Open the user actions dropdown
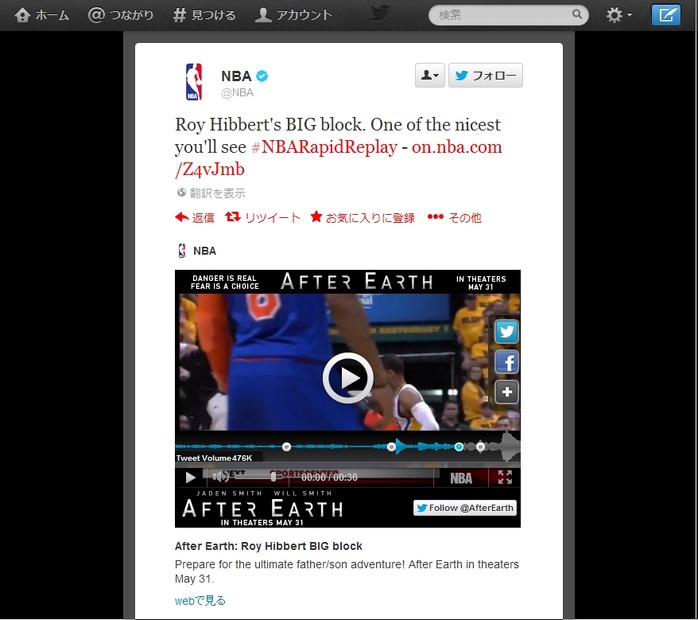The image size is (698, 620). pos(430,75)
